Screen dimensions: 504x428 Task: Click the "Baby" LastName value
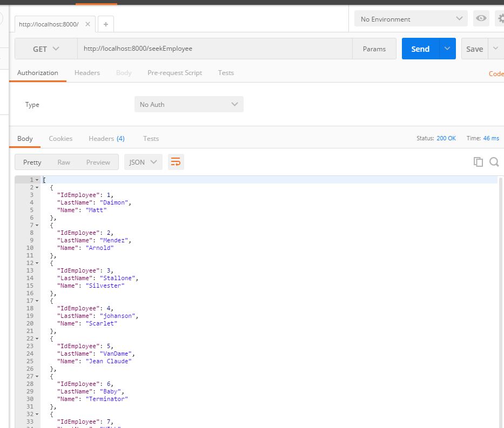(110, 391)
